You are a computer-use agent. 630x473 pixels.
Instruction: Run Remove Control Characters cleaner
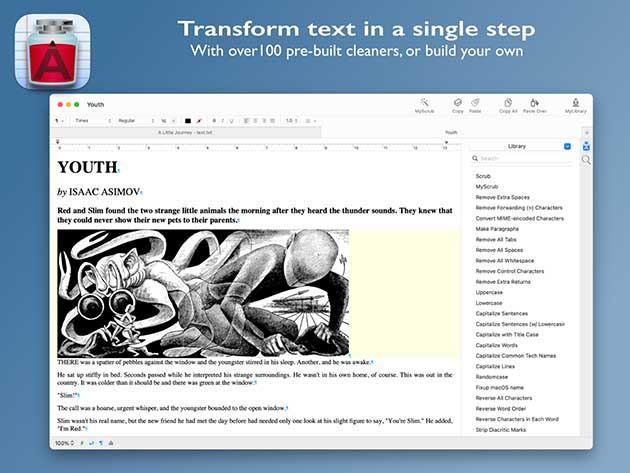coord(509,271)
